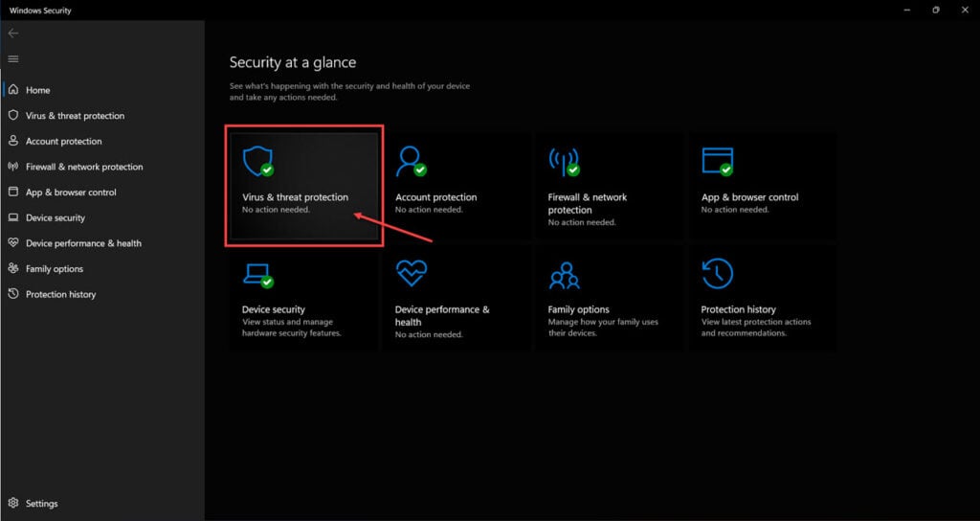Click the shield icon beside Virus & threat protection in sidebar
Screen dimensions: 980x521
pos(13,115)
